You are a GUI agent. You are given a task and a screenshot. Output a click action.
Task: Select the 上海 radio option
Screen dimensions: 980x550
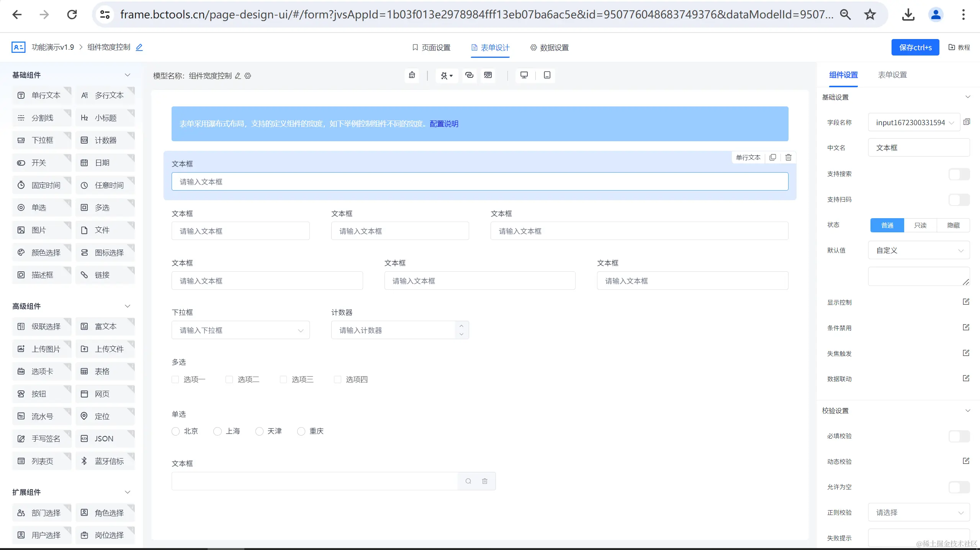coord(218,431)
